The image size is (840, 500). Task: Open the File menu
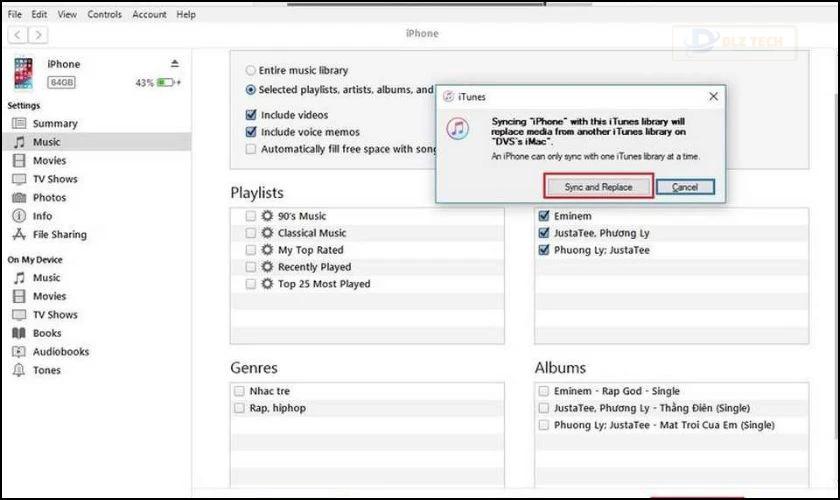(x=14, y=14)
